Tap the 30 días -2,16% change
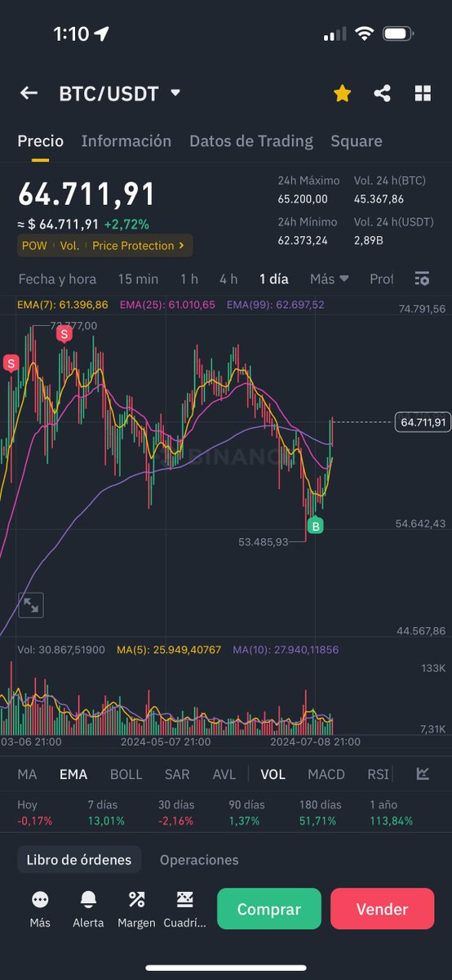Viewport: 452px width, 980px height. click(177, 813)
